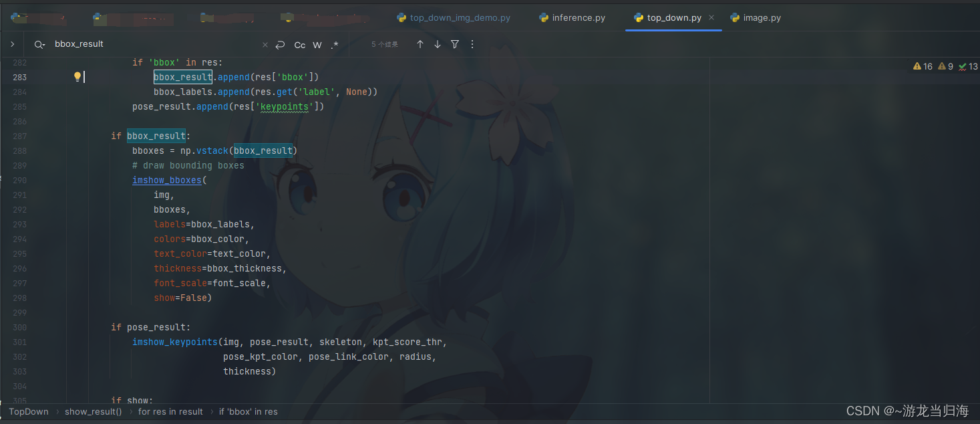Click 'labels=bbox_labels,' argument
The height and width of the screenshot is (424, 980).
point(204,224)
